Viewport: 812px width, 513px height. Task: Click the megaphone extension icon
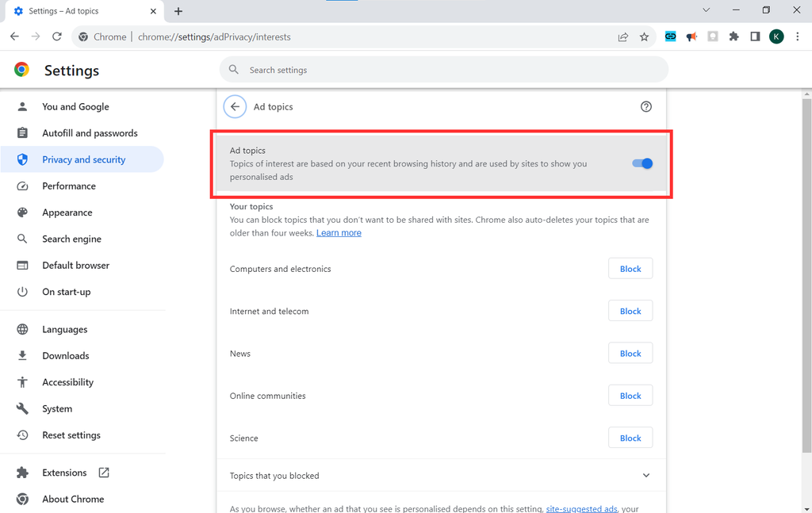coord(691,36)
